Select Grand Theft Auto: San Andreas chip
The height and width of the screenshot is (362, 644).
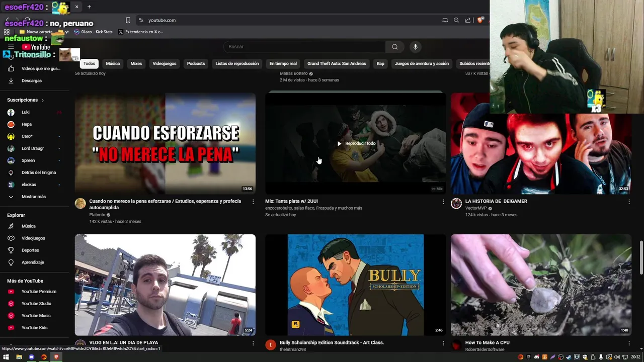[337, 64]
